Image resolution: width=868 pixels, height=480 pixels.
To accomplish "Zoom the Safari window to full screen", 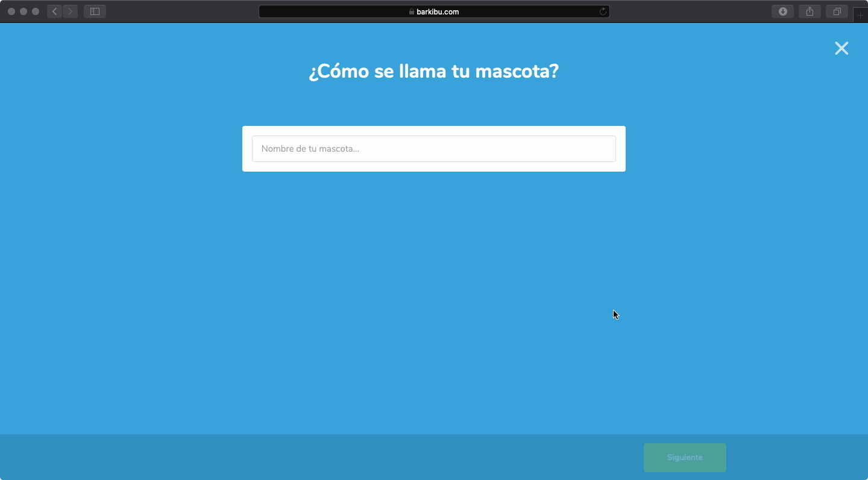I will coord(36,11).
